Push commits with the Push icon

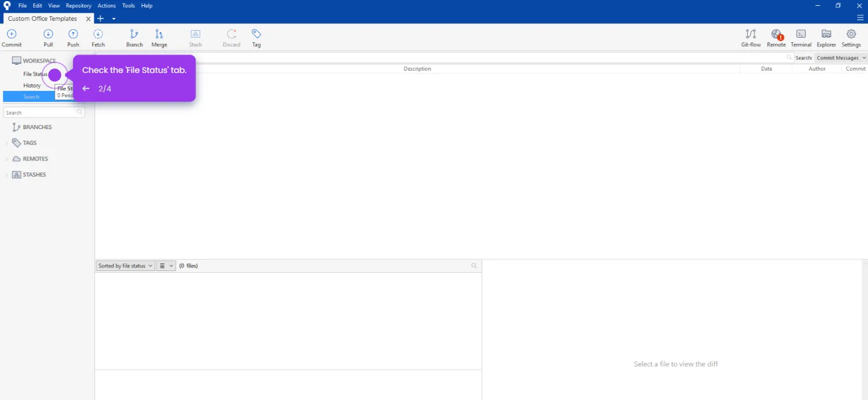point(73,38)
